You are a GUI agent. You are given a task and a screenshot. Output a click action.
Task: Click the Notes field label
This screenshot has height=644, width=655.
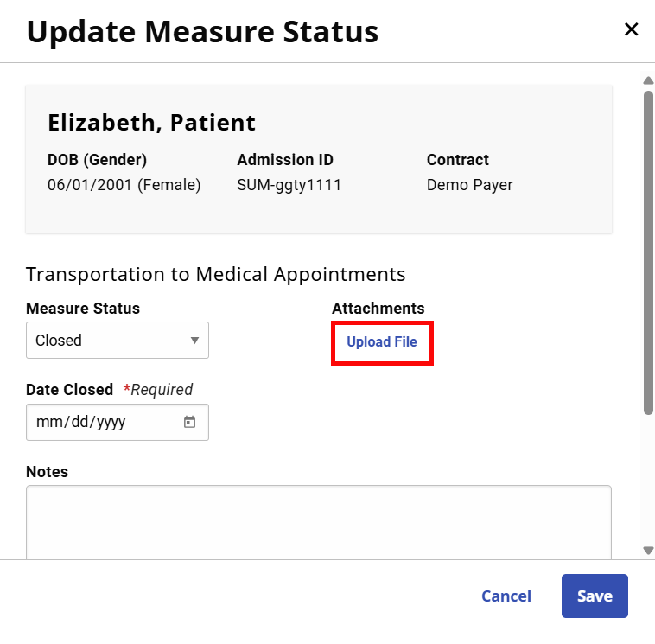(x=47, y=472)
